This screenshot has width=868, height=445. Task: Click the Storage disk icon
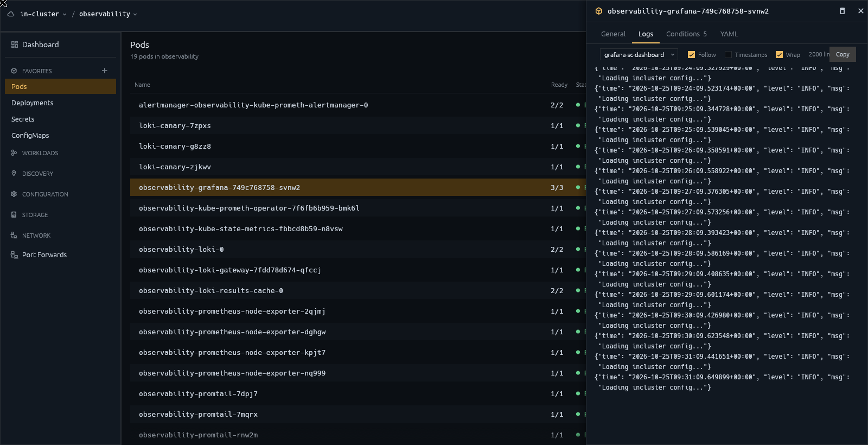(x=14, y=215)
